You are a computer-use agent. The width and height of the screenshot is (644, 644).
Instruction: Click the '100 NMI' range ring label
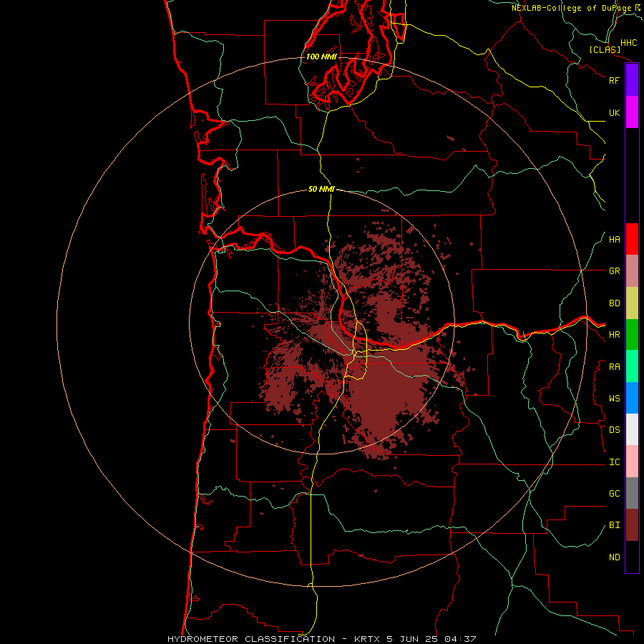pyautogui.click(x=321, y=57)
